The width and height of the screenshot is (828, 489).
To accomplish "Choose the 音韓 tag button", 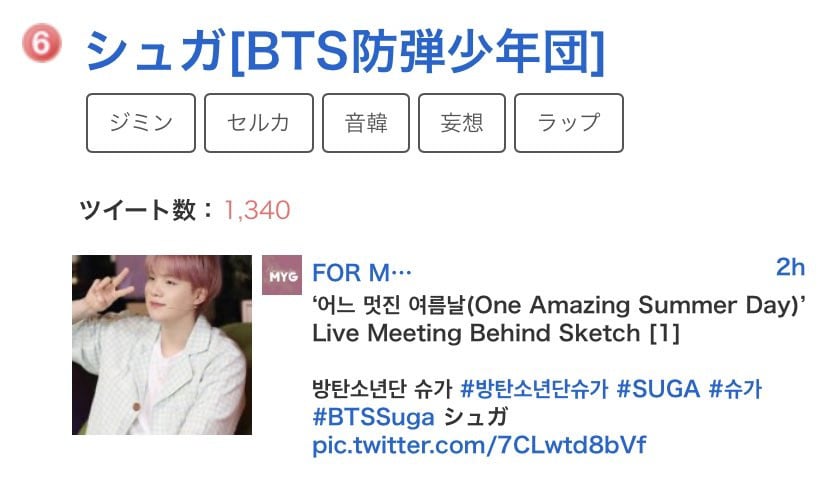I will 366,123.
